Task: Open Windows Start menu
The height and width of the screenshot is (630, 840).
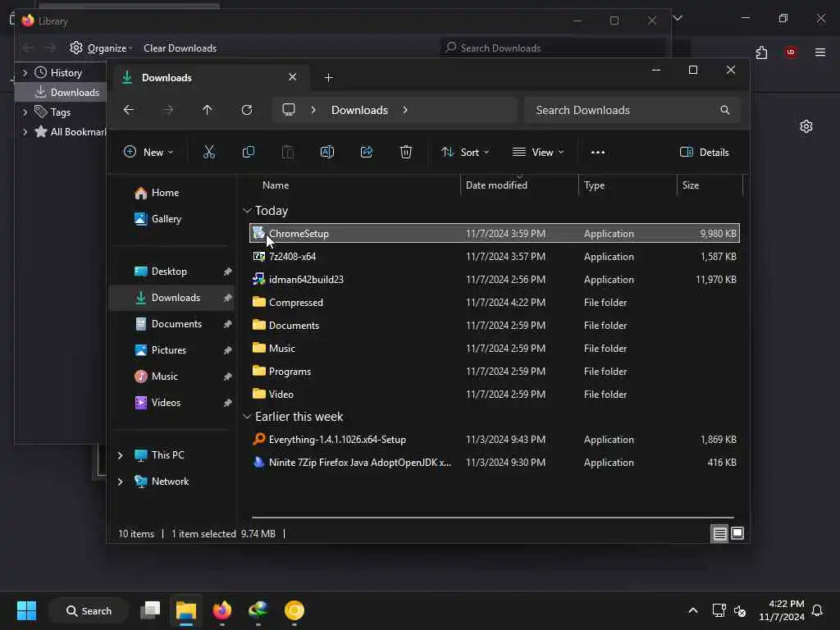Action: pos(26,610)
